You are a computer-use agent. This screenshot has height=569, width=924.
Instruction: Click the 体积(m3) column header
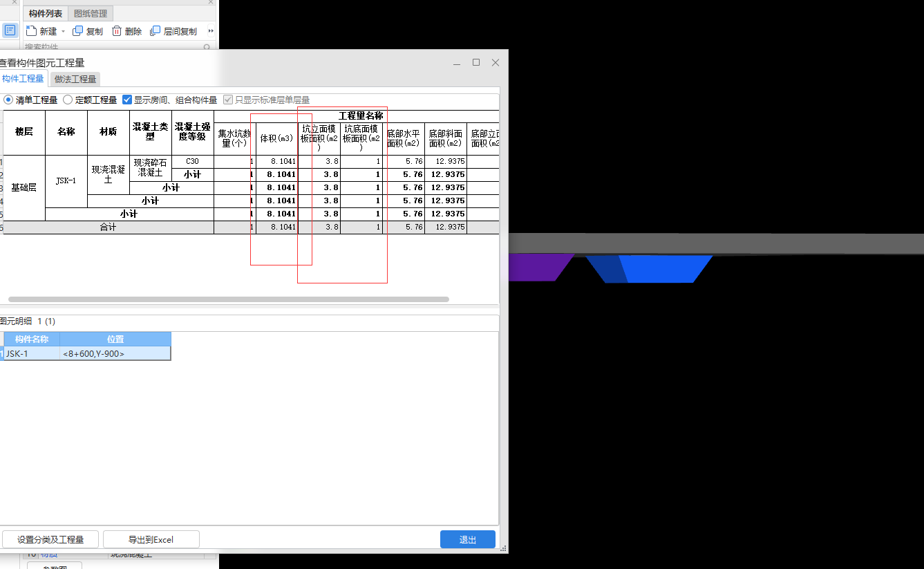point(277,138)
